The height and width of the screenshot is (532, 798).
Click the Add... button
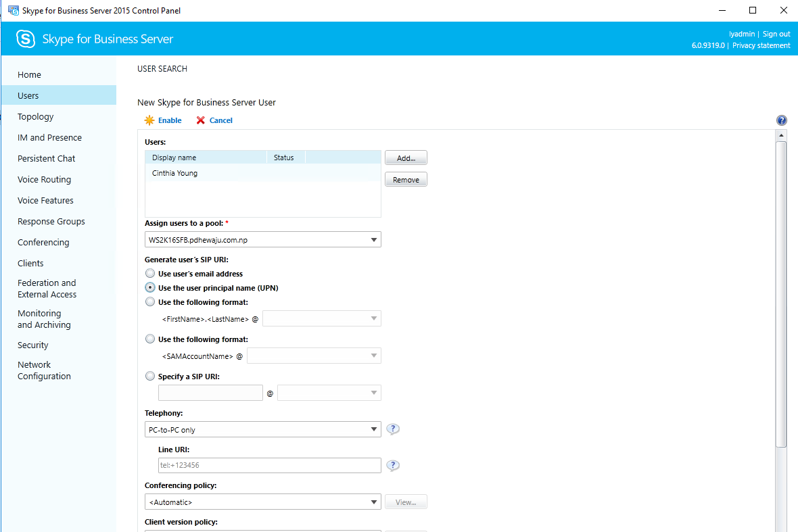tap(406, 158)
